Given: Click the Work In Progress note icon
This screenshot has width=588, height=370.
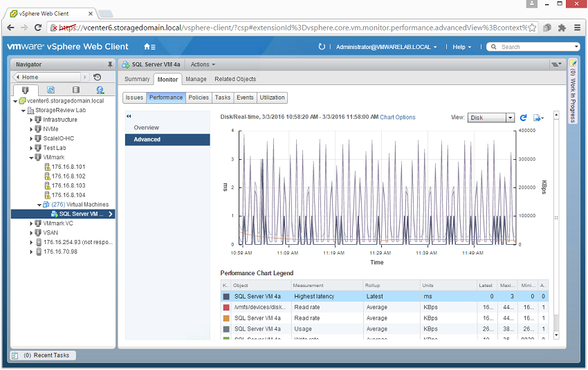Looking at the screenshot, I should (x=573, y=64).
